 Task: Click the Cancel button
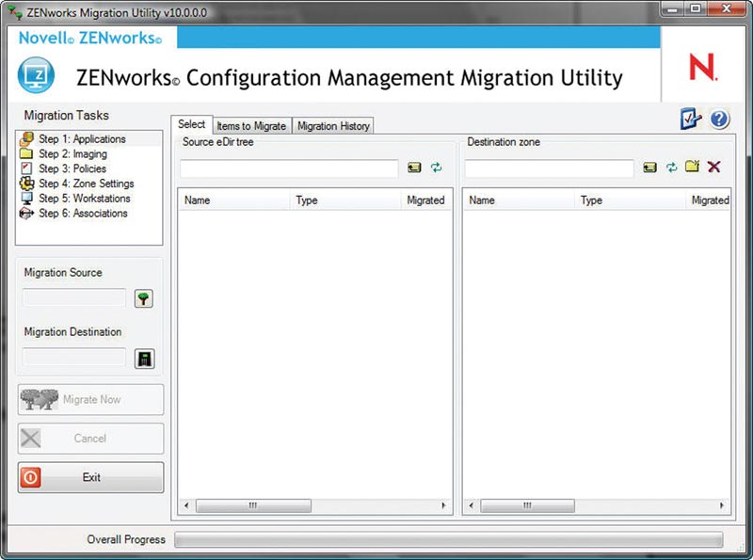(x=90, y=439)
